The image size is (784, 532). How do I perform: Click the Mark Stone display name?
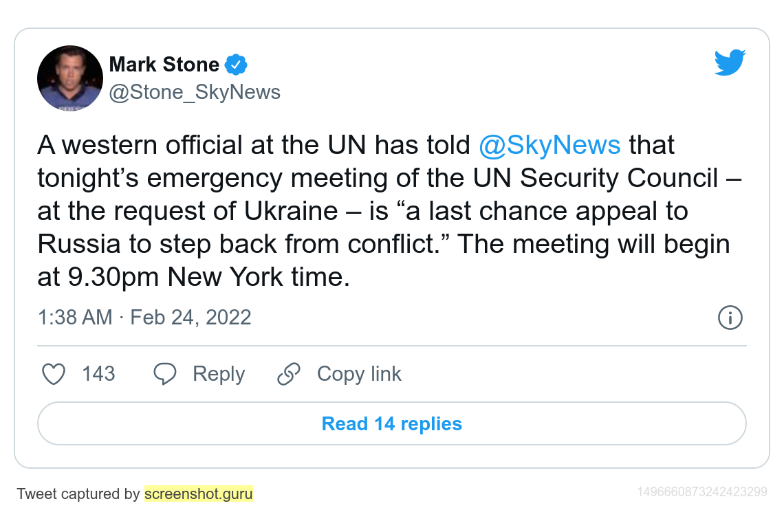164,65
